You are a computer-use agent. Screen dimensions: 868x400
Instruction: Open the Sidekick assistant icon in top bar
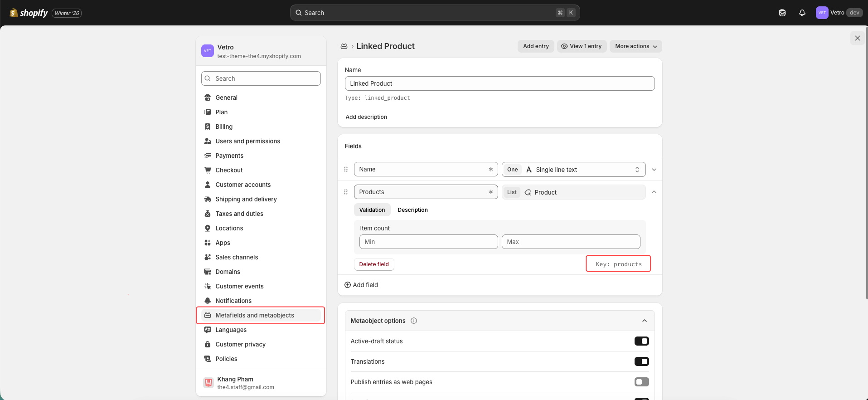point(782,13)
